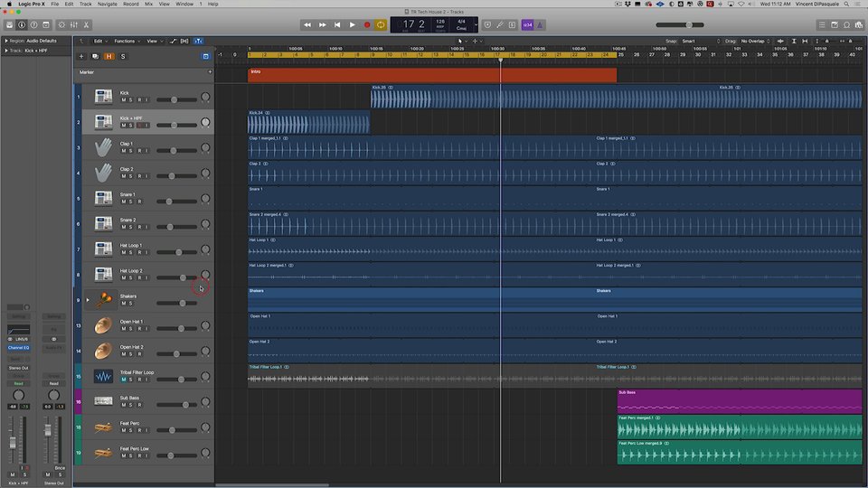This screenshot has height=488, width=868.
Task: Open Quick Help question mark icon
Action: [33, 25]
